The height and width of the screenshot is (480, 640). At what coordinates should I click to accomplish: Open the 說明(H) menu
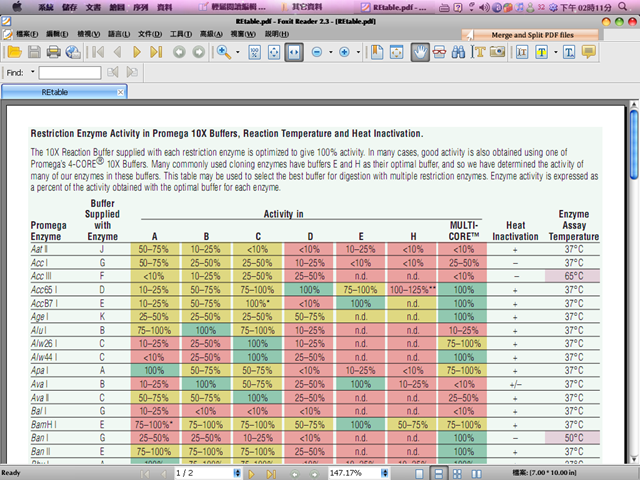pos(277,34)
